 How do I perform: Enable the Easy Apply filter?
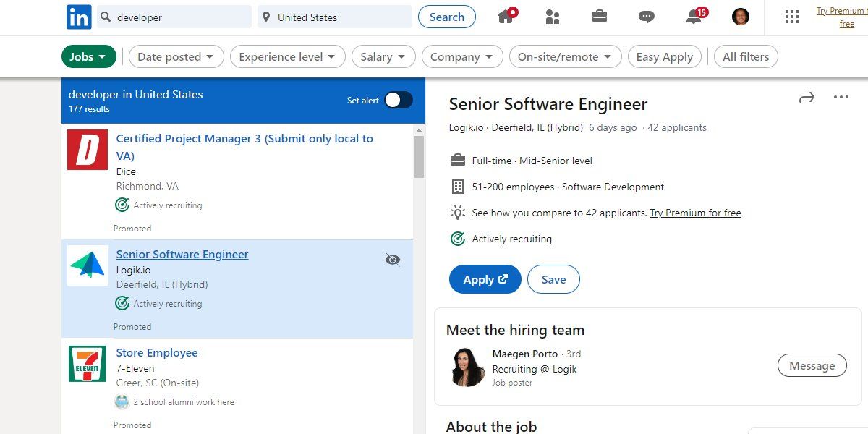[664, 56]
